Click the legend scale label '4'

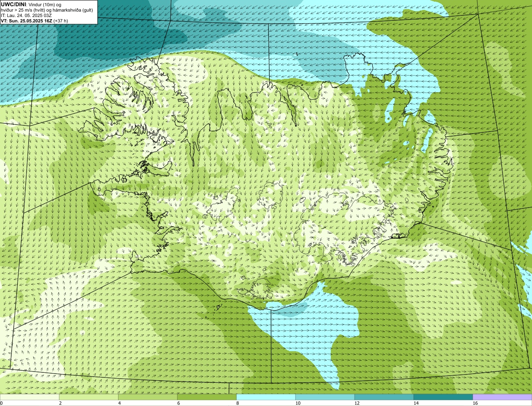click(119, 403)
